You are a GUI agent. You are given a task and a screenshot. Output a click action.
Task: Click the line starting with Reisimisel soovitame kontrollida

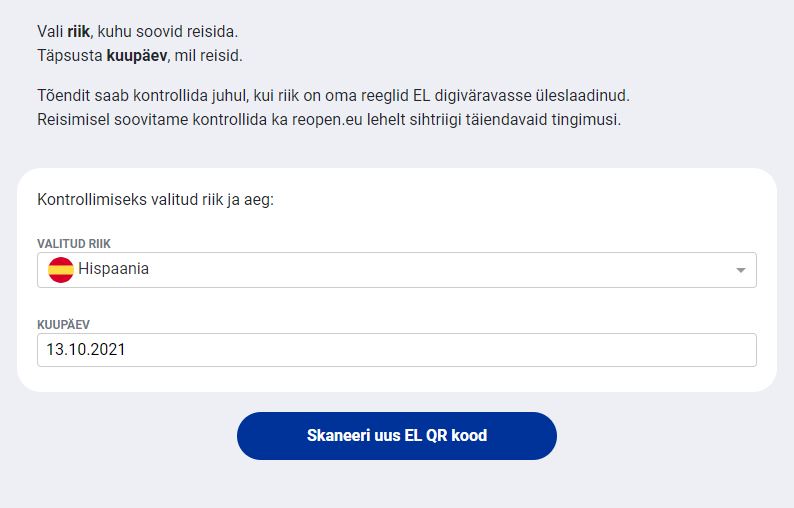coord(329,120)
